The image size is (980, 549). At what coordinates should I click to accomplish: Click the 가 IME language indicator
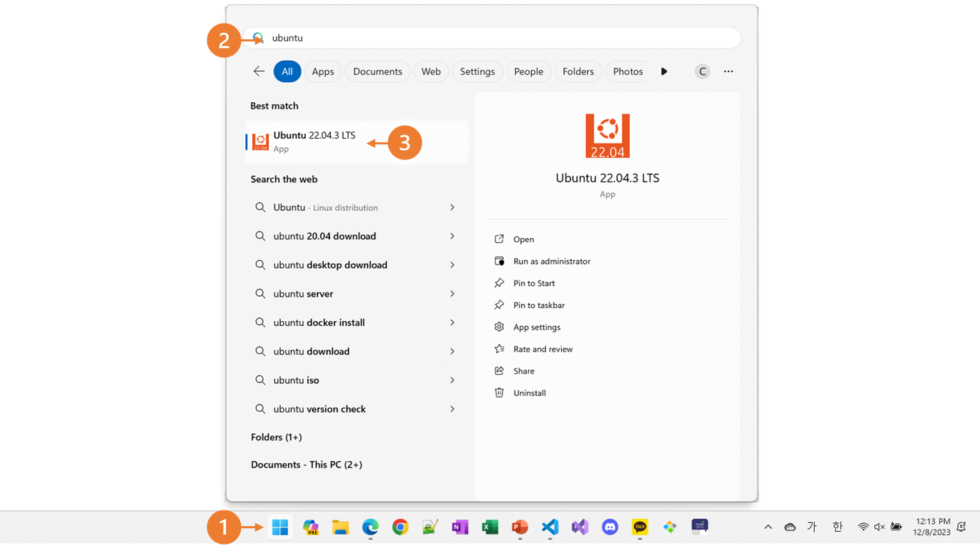pyautogui.click(x=812, y=528)
